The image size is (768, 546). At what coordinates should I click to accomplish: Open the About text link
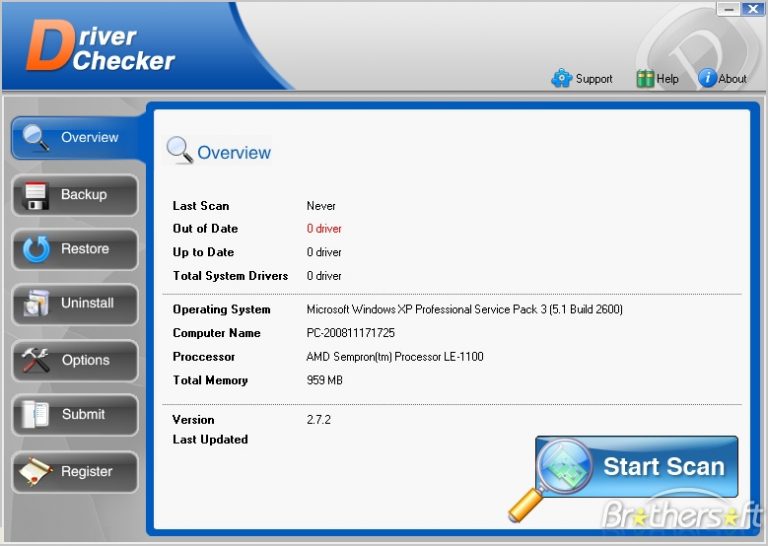pos(733,79)
